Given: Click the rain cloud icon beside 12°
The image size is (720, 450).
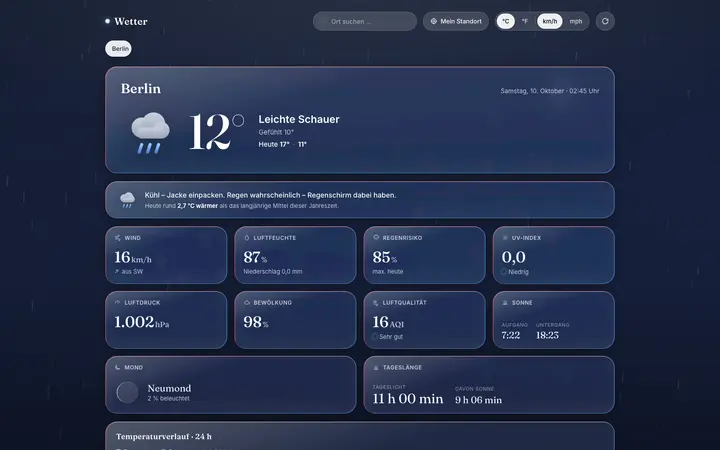Looking at the screenshot, I should coord(150,133).
